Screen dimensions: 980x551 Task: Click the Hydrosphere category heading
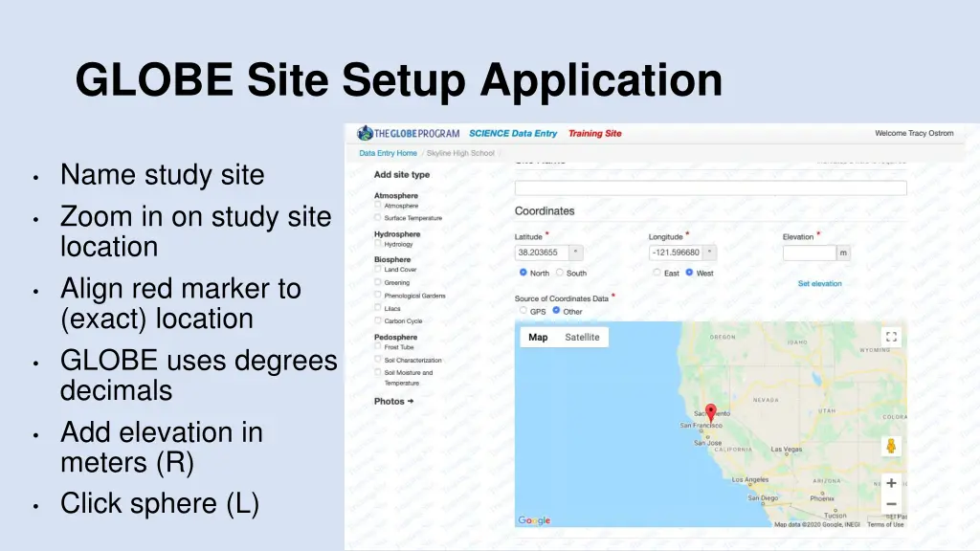397,234
